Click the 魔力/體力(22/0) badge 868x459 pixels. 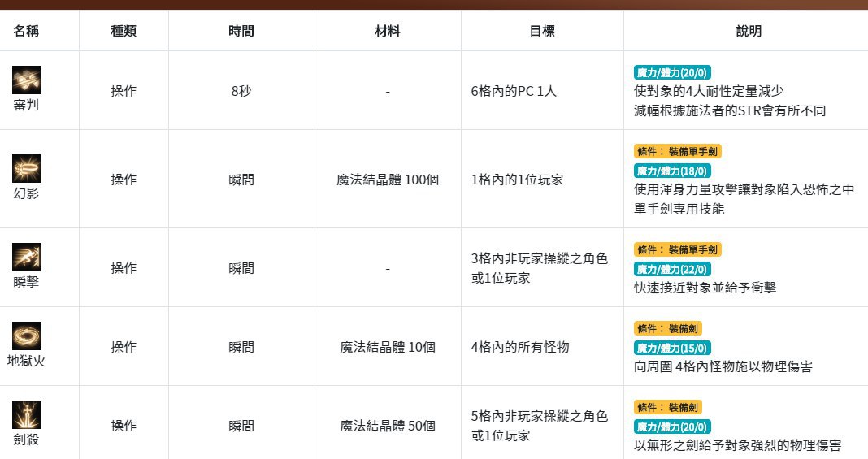[672, 269]
